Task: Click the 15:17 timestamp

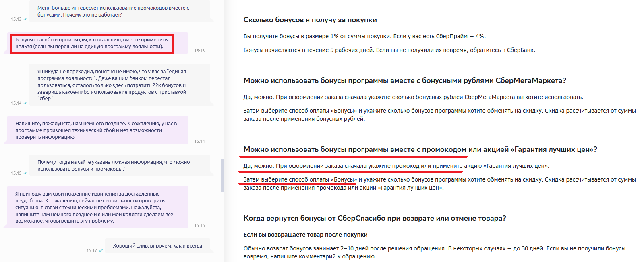Action: click(x=91, y=250)
